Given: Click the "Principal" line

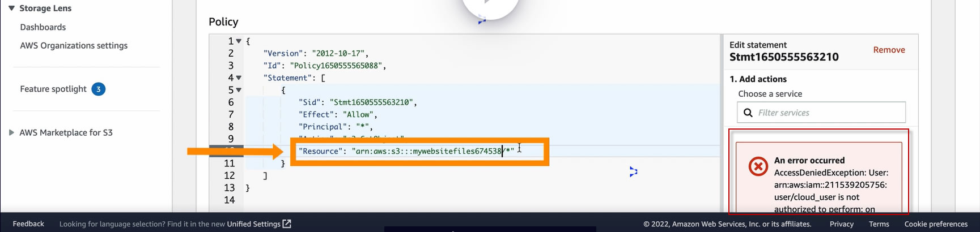Looking at the screenshot, I should click(x=336, y=127).
